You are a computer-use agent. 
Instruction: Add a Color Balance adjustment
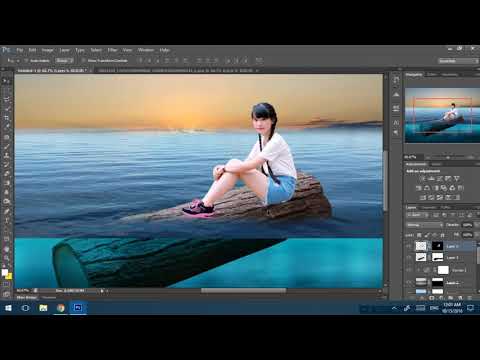point(427,188)
